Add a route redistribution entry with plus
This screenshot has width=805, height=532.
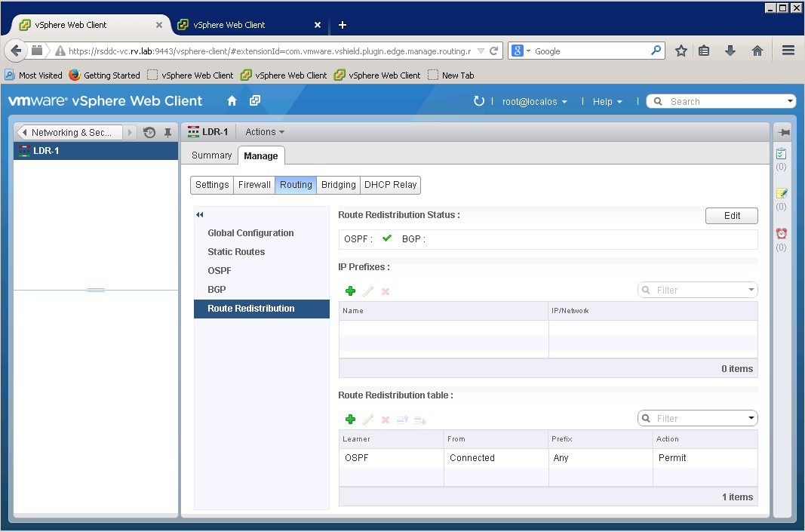tap(350, 420)
